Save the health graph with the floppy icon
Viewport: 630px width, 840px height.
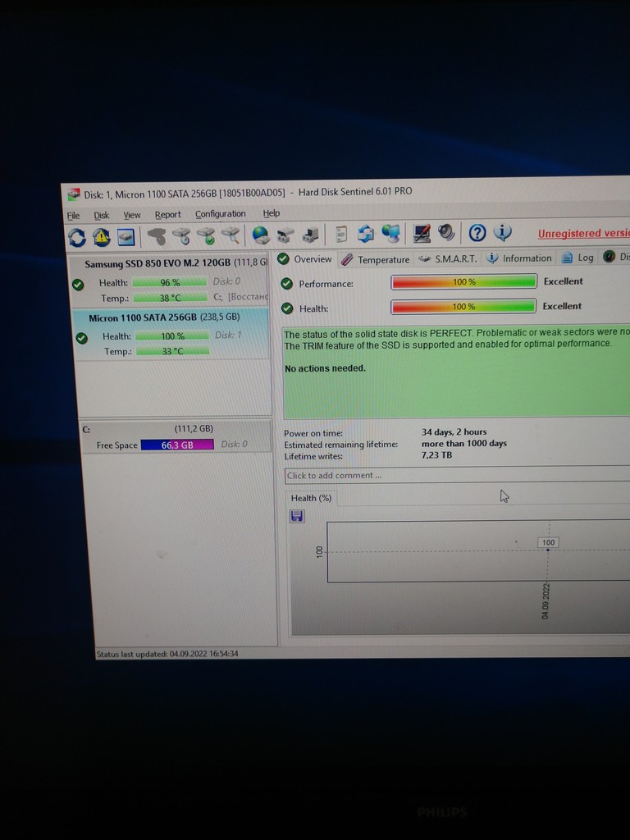pos(297,516)
